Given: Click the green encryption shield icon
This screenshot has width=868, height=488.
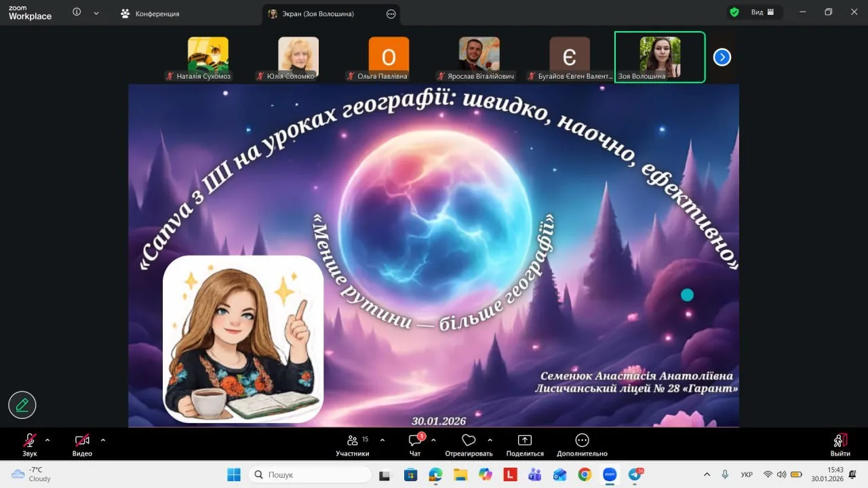Looking at the screenshot, I should click(734, 12).
